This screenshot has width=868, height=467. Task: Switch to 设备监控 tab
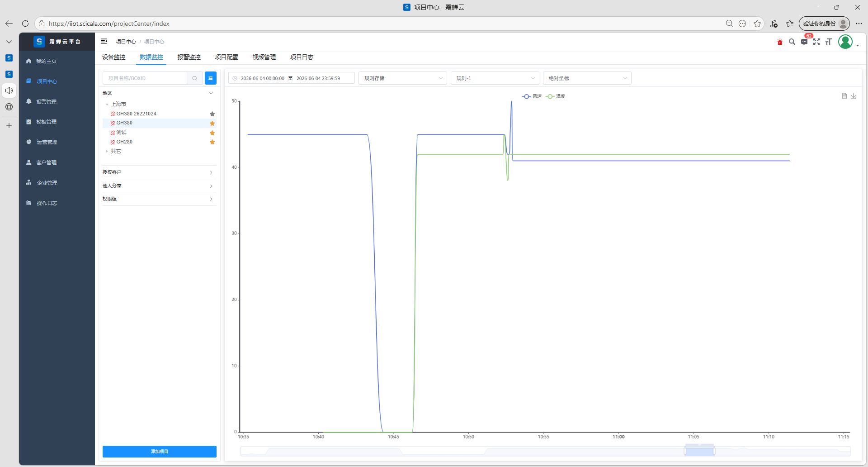point(114,57)
